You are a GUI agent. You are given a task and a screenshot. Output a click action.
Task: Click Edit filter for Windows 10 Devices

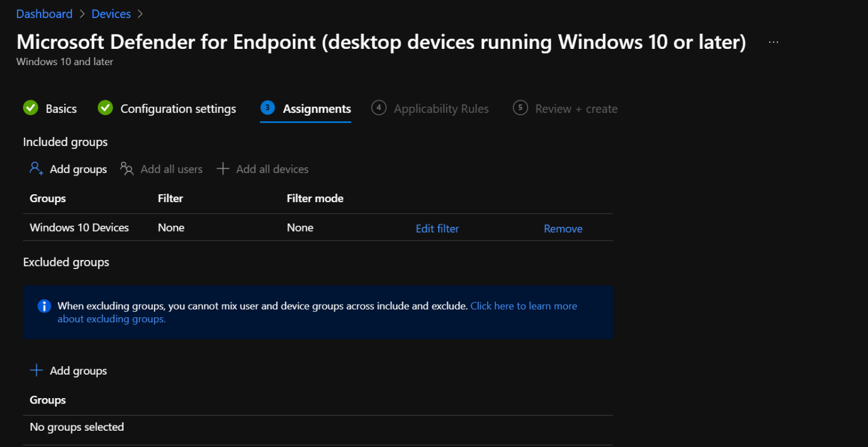pos(438,229)
